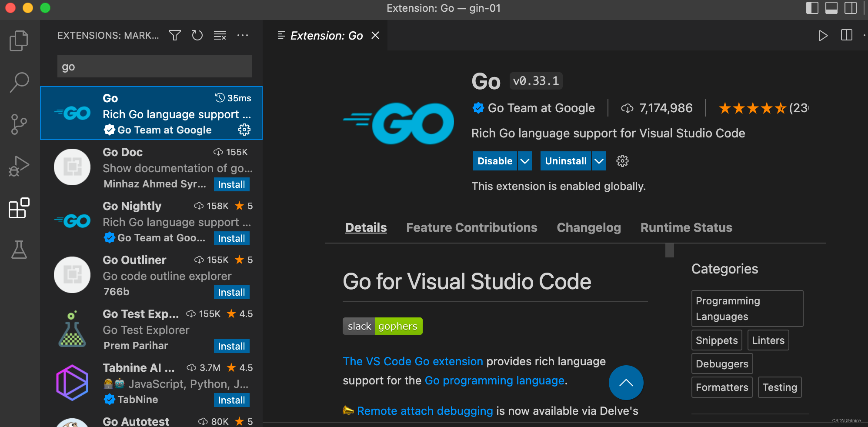Filter extensions with the funnel icon
The height and width of the screenshot is (427, 868).
click(x=175, y=35)
